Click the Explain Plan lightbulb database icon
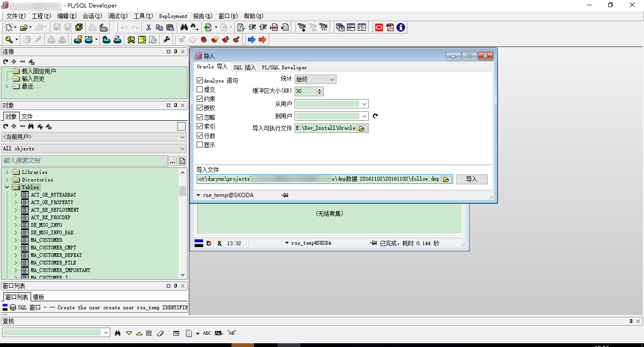 click(x=78, y=40)
